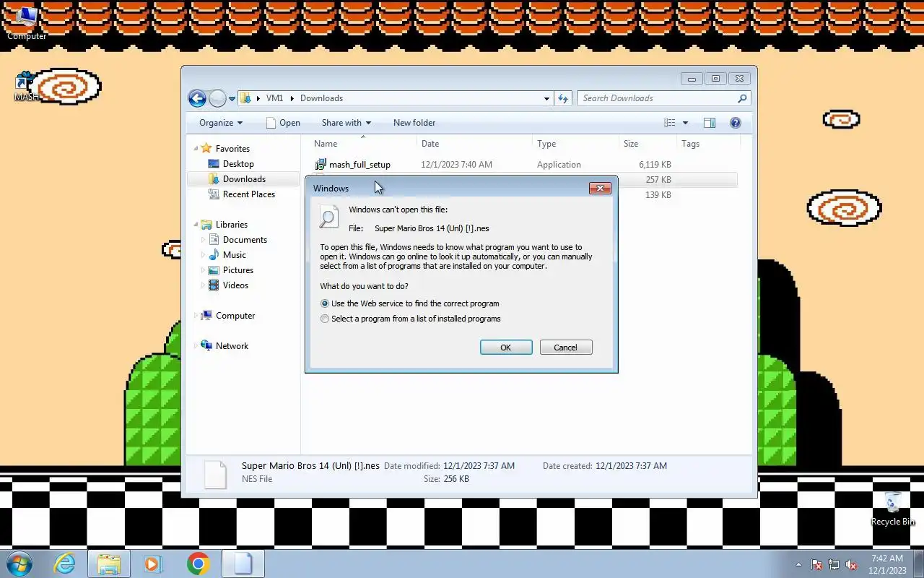
Task: Click the folder icon in the address bar
Action: point(246,98)
